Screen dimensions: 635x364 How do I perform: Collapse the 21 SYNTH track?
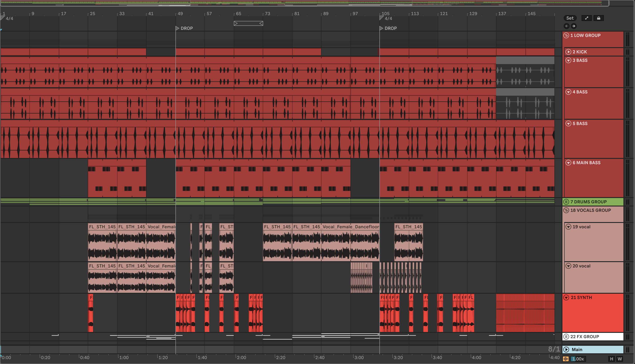pos(566,297)
